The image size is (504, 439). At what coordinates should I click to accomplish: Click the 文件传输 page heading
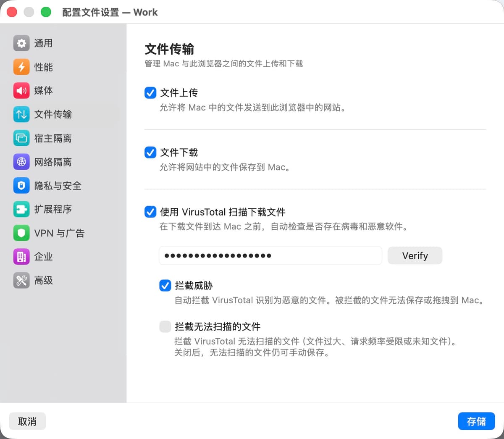169,49
